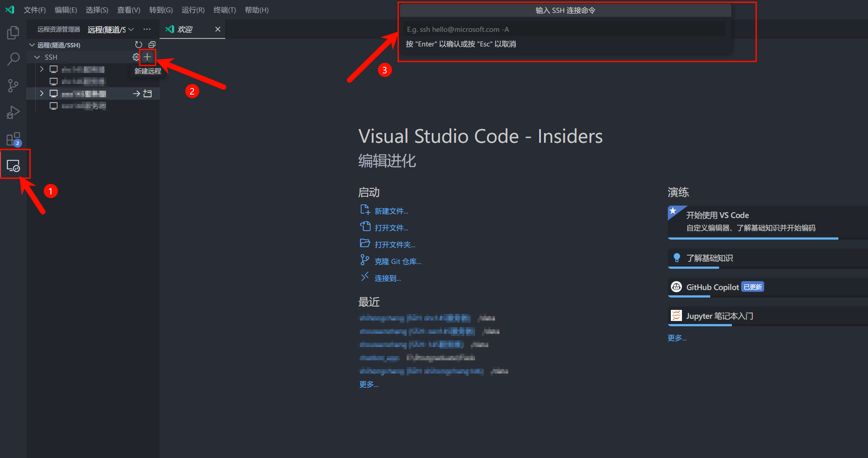Open the 文件(F) menu

[35, 10]
